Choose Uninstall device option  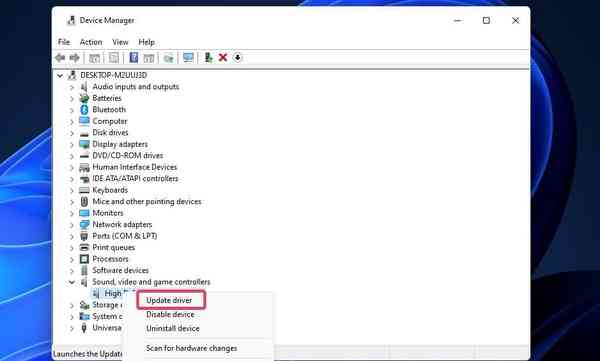click(x=173, y=328)
